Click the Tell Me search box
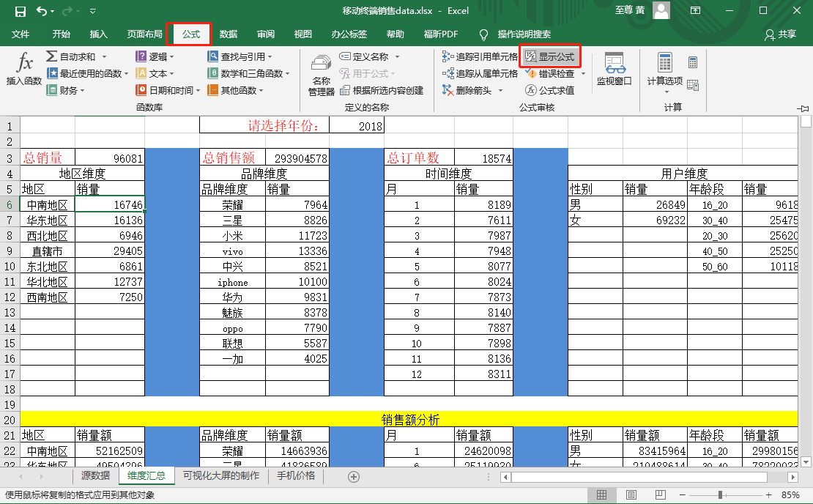The image size is (813, 504). click(x=524, y=34)
